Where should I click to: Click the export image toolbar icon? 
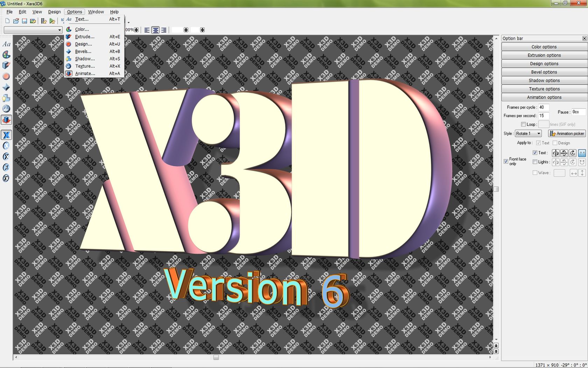click(33, 21)
